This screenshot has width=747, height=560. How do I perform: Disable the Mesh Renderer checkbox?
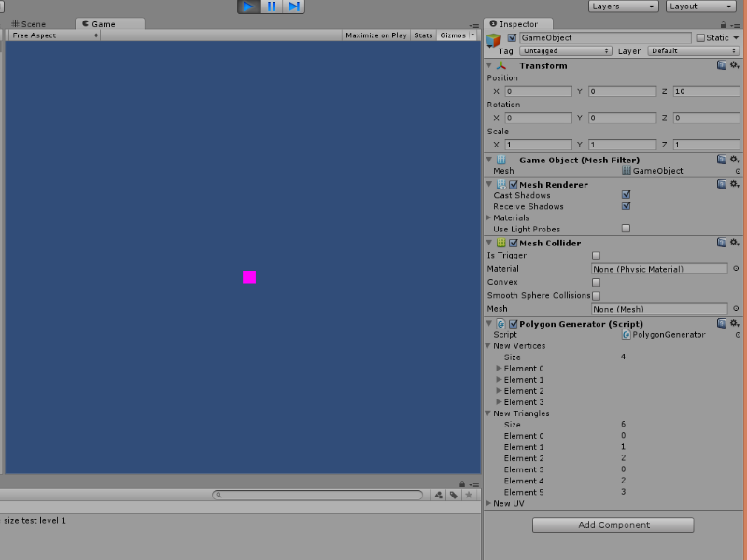[513, 184]
